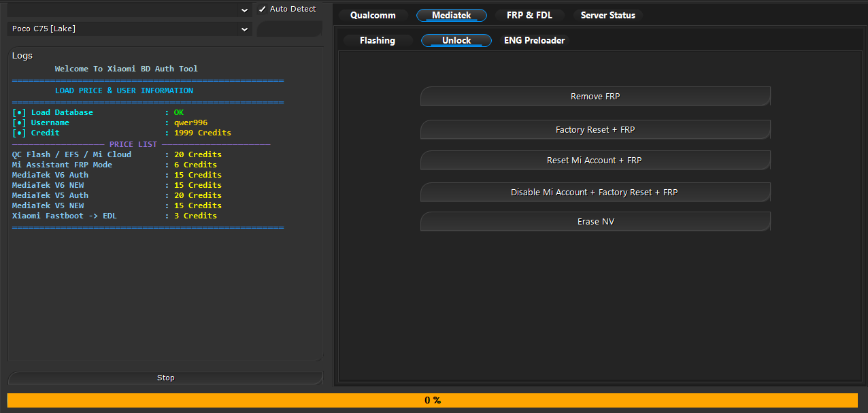Select the Unlock sub-tab

[x=456, y=41]
